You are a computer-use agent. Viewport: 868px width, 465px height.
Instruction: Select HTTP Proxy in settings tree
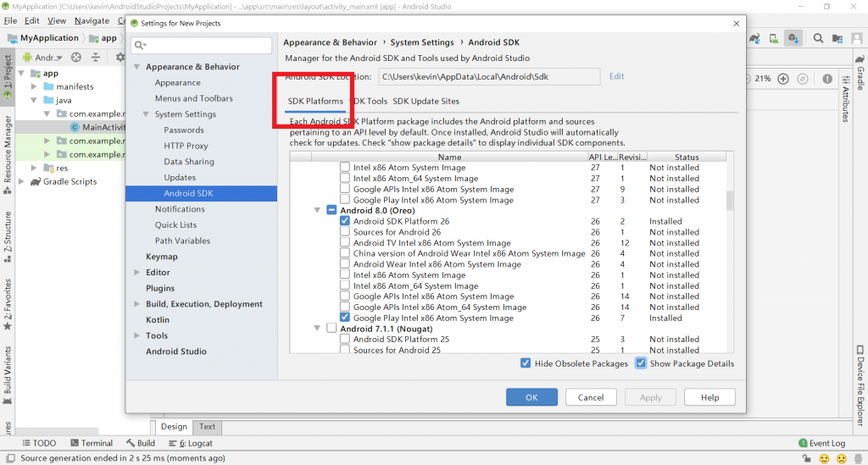186,146
